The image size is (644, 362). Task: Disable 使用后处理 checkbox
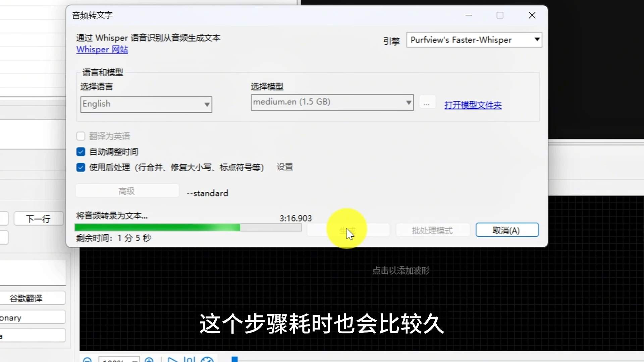pyautogui.click(x=81, y=167)
